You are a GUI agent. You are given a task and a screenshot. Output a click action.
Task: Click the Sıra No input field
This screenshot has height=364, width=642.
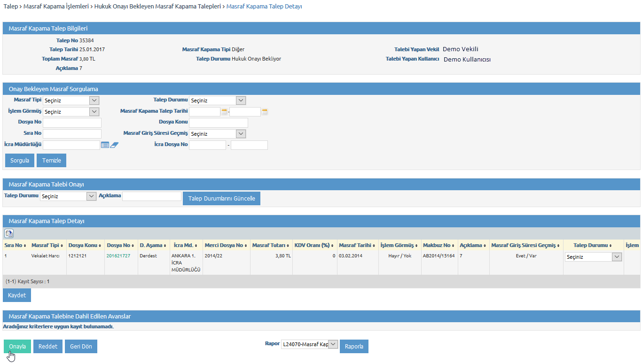coord(72,134)
